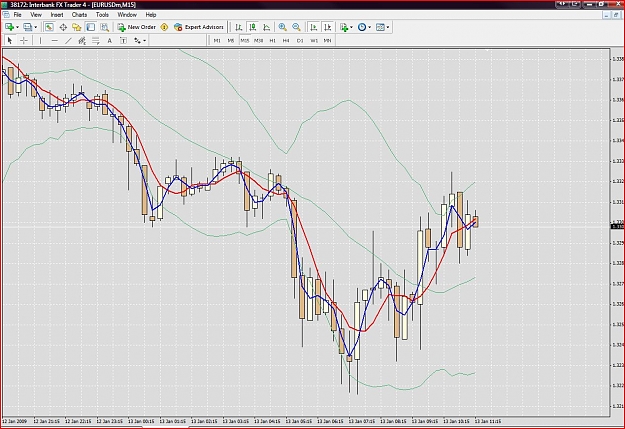Click the current price label on scale
Viewport: 625px width, 429px height.
click(618, 226)
